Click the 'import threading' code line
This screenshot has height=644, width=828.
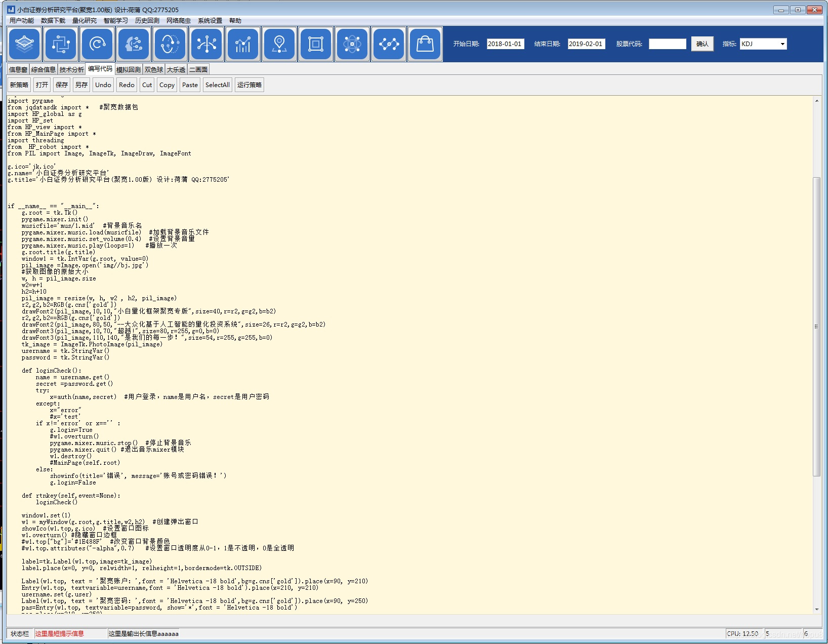(35, 140)
